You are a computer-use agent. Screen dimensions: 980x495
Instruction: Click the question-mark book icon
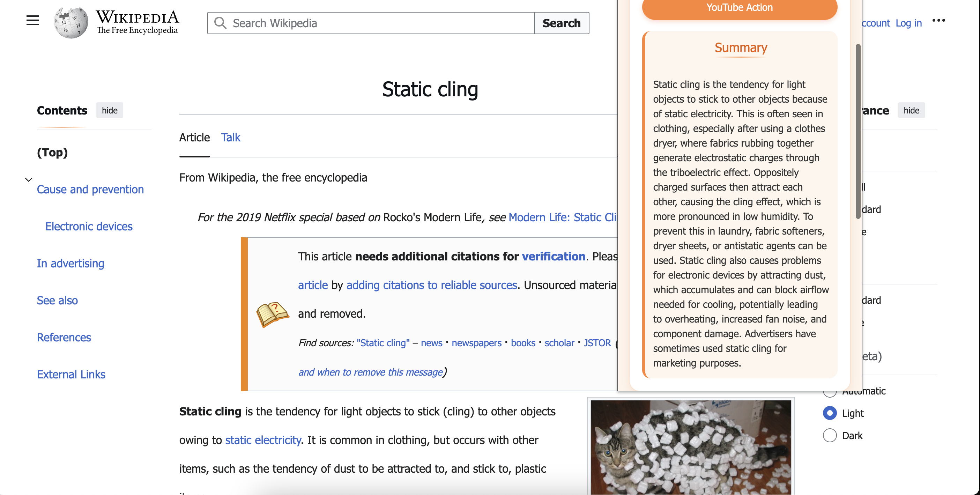pos(272,314)
